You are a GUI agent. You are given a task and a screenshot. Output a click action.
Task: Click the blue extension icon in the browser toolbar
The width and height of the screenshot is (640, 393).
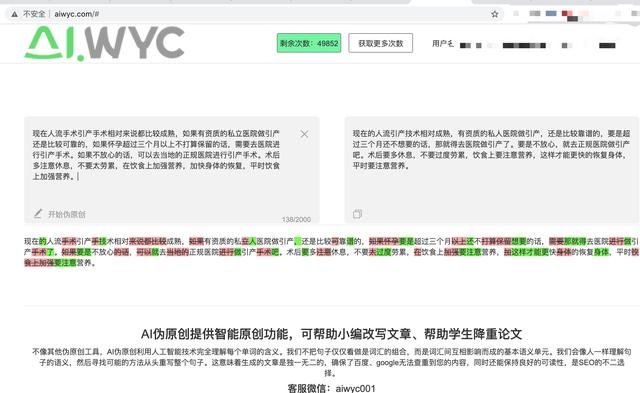coord(551,13)
